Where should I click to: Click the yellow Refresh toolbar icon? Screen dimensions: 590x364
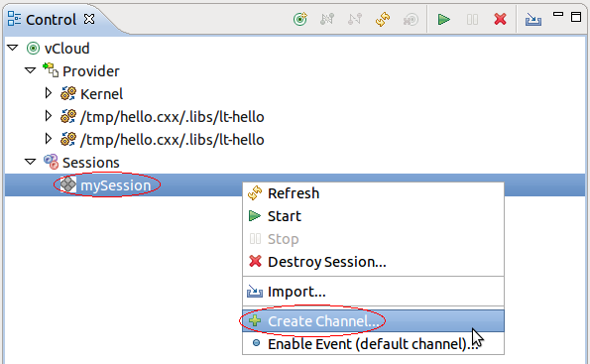pyautogui.click(x=383, y=19)
